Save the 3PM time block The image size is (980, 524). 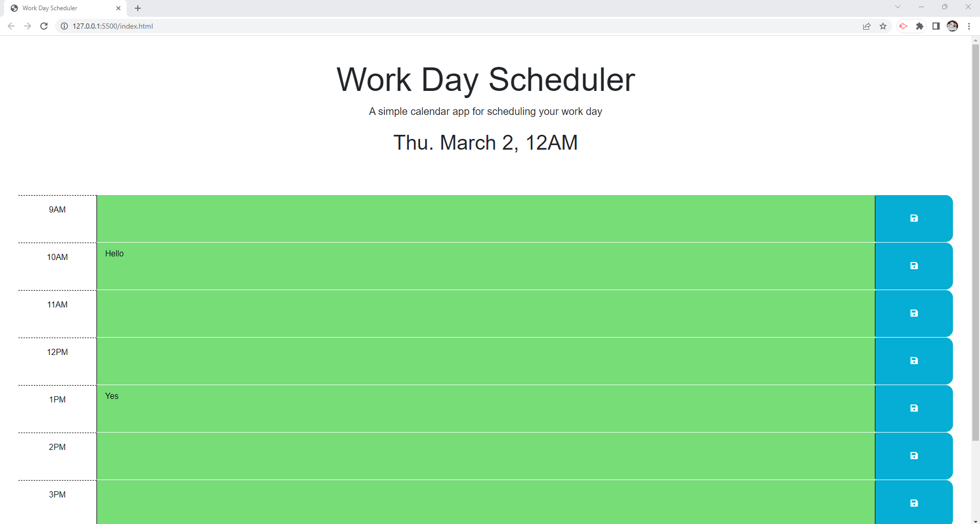[913, 503]
